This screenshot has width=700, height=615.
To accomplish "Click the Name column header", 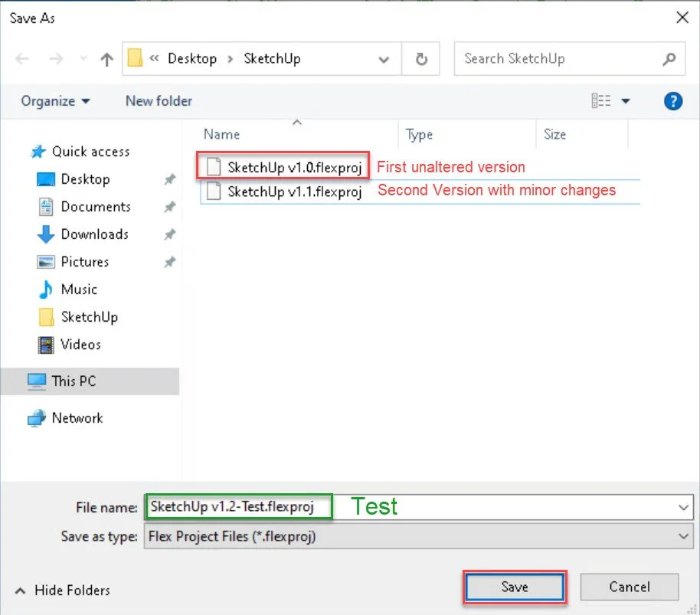I will click(x=221, y=135).
